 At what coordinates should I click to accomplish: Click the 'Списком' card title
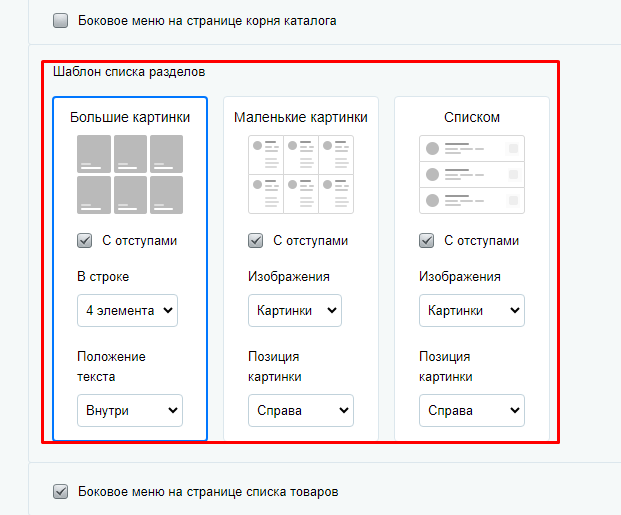(x=472, y=117)
